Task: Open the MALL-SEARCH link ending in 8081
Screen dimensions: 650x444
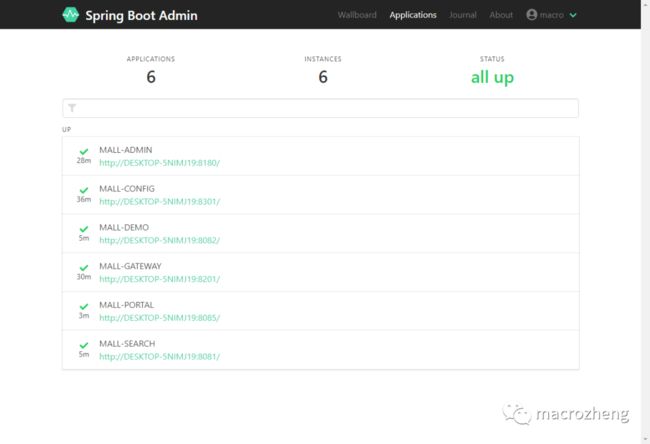Action: (160, 357)
